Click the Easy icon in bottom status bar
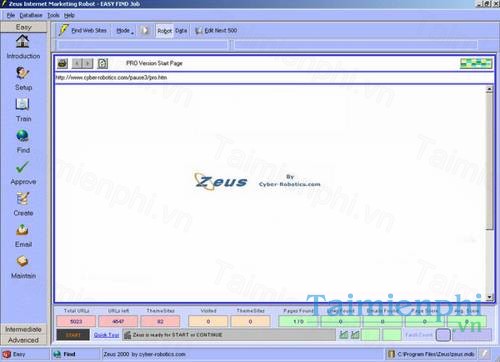The image size is (500, 362). point(7,354)
